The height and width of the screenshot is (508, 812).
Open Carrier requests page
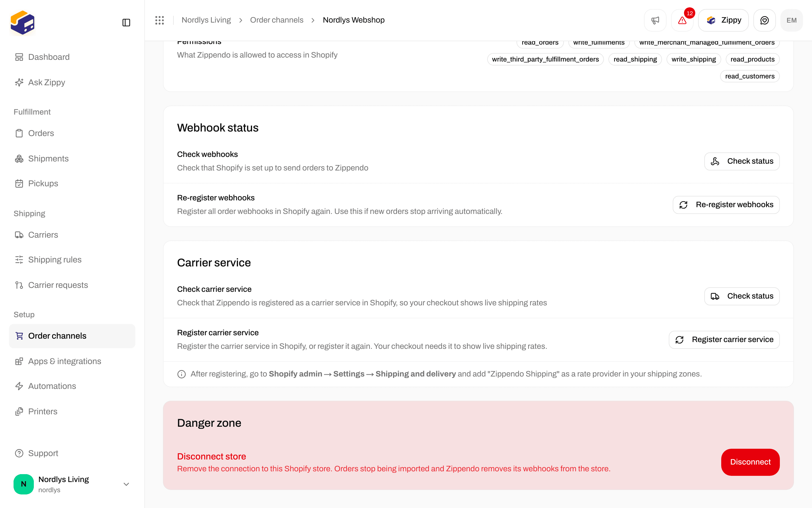[x=72, y=285]
